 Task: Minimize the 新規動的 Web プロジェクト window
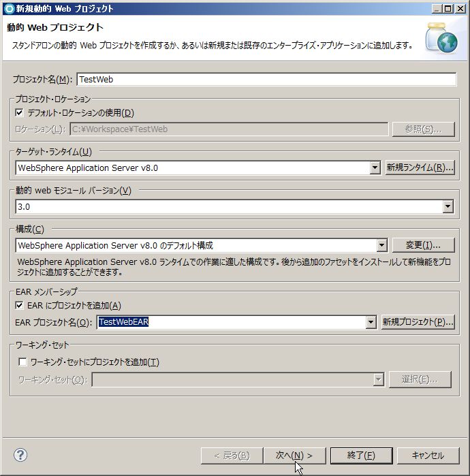click(437, 8)
